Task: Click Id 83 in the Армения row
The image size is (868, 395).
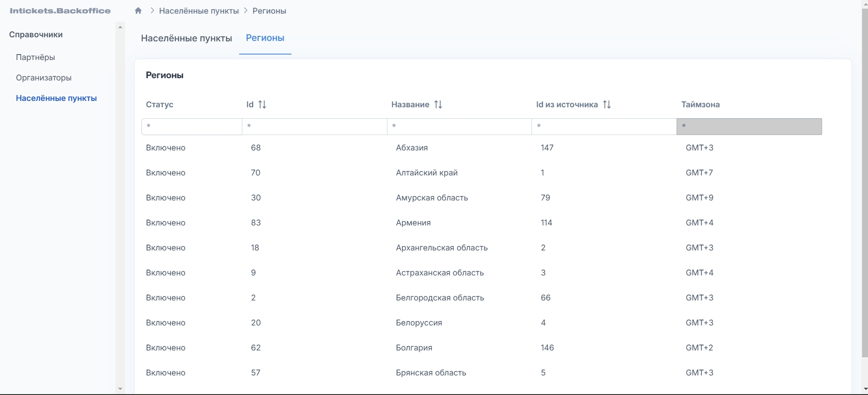Action: tap(256, 223)
